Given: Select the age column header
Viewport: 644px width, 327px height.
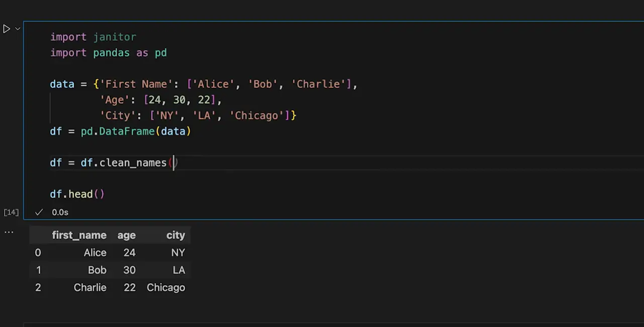Looking at the screenshot, I should [126, 235].
